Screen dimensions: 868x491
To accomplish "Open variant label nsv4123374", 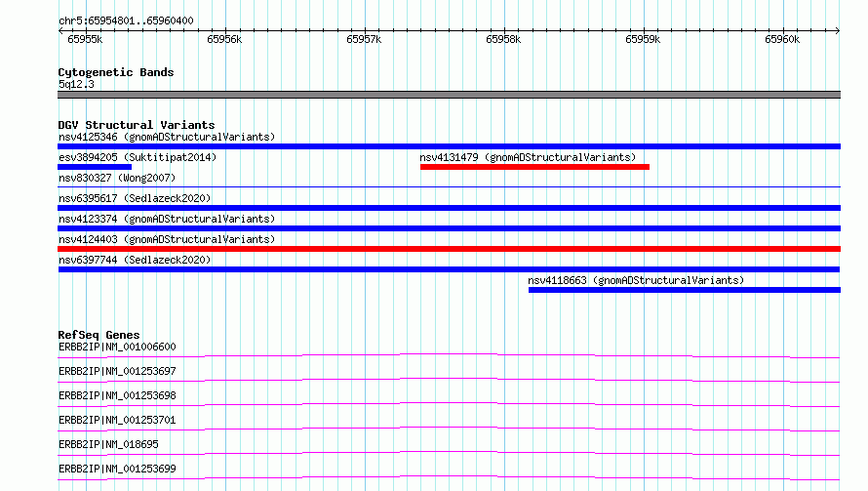I will [167, 219].
